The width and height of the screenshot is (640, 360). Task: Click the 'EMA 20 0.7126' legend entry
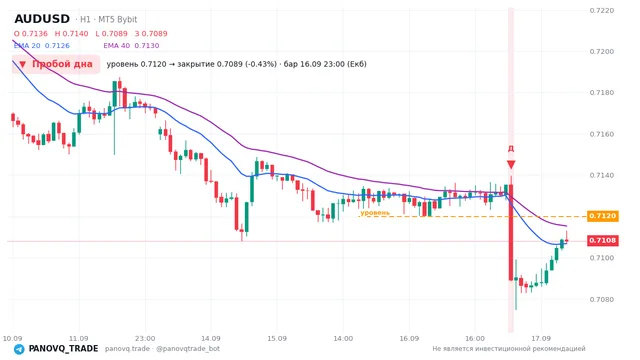[42, 46]
